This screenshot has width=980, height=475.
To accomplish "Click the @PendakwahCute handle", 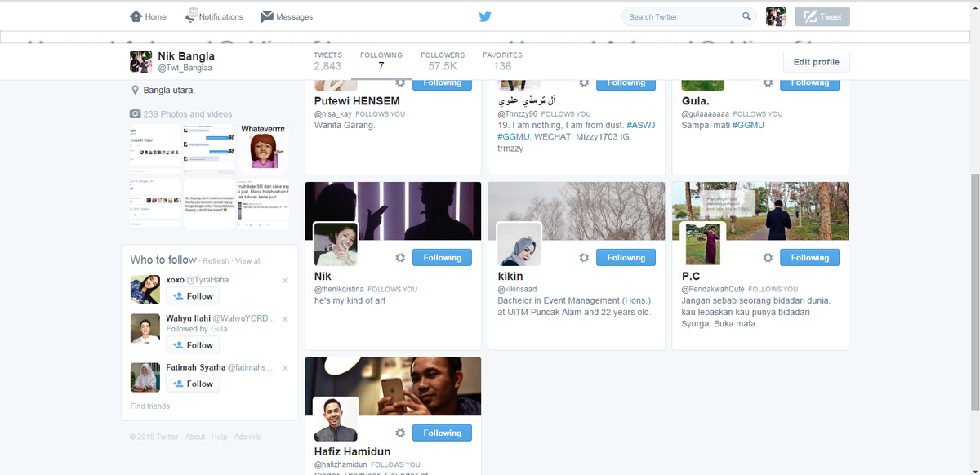I will (x=713, y=289).
